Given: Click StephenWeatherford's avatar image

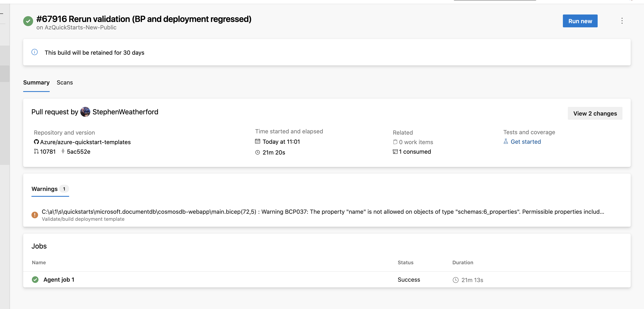Looking at the screenshot, I should (85, 112).
